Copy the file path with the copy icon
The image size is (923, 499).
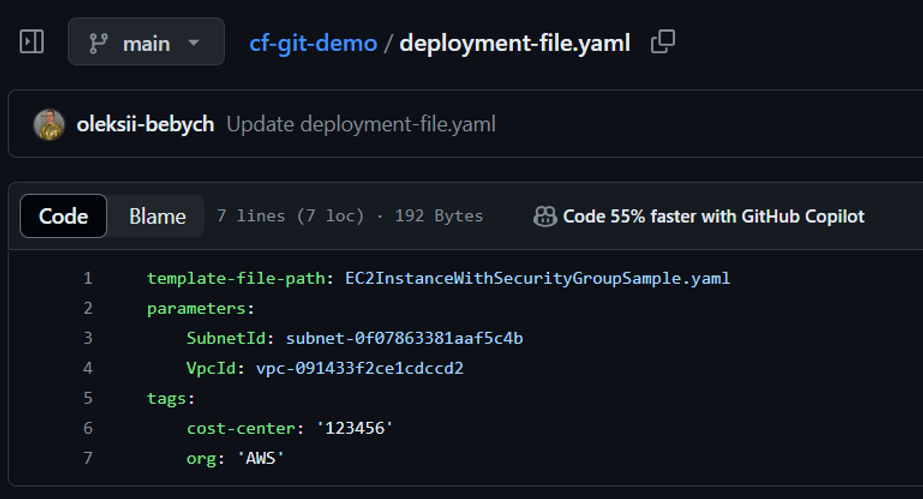(x=663, y=42)
